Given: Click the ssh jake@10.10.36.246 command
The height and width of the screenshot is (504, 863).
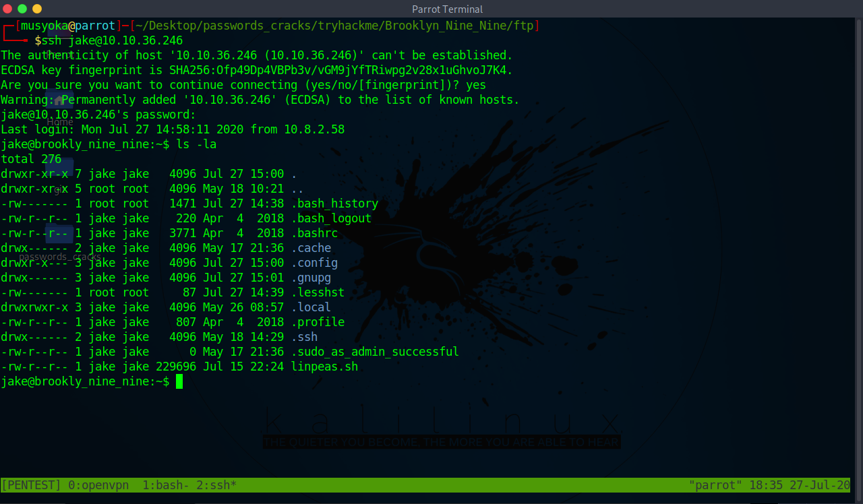Looking at the screenshot, I should [112, 40].
